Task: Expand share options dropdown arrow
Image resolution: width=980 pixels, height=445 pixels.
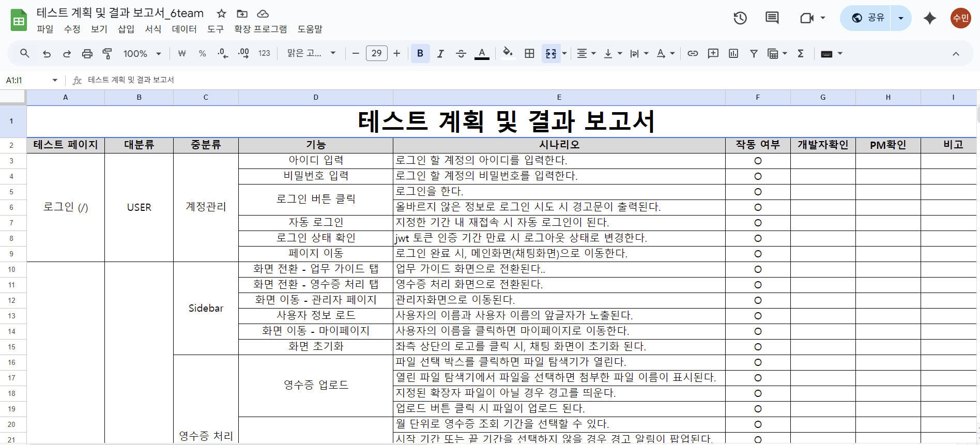Action: 901,18
